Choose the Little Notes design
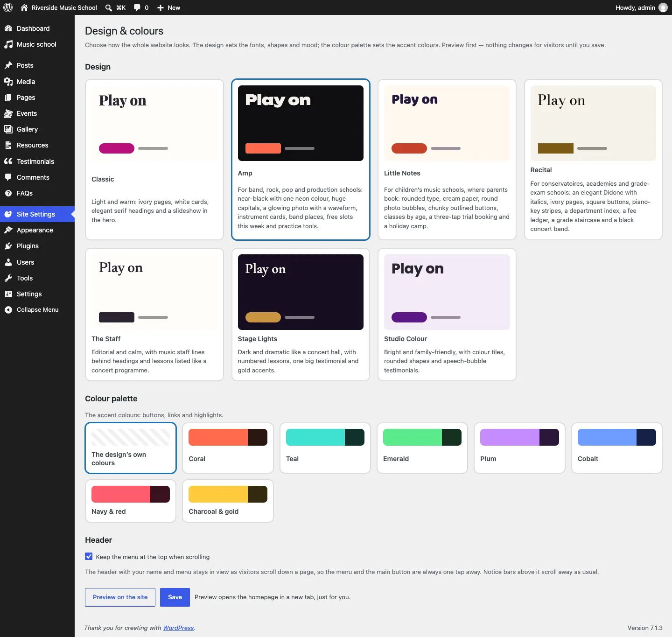The height and width of the screenshot is (637, 672). tap(447, 160)
